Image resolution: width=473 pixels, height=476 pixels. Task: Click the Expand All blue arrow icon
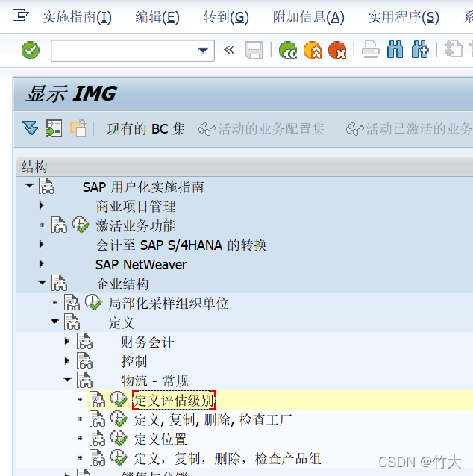[x=31, y=128]
